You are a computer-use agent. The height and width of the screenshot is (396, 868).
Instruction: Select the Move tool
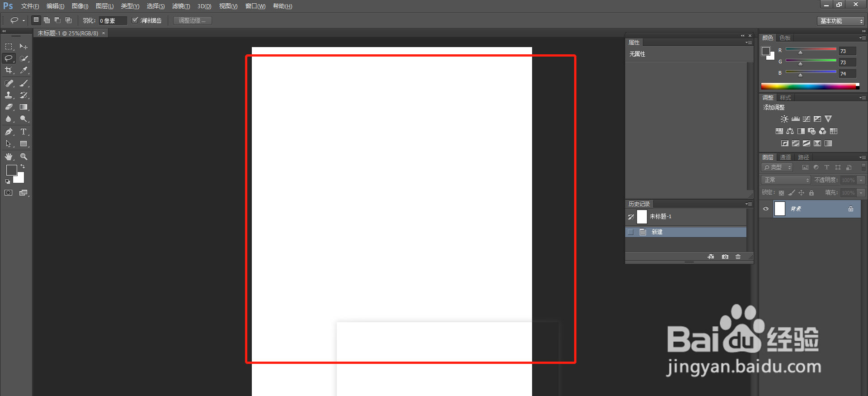24,47
